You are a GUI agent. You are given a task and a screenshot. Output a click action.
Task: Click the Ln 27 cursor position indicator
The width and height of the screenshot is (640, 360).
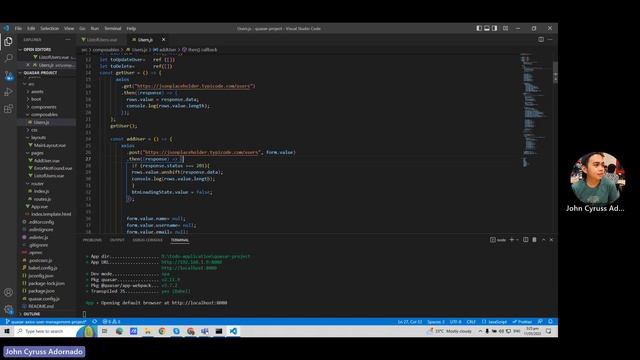point(410,322)
